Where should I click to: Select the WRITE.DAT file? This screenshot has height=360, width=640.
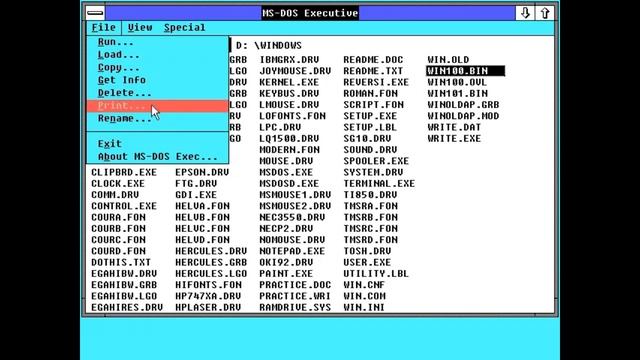[x=454, y=127]
